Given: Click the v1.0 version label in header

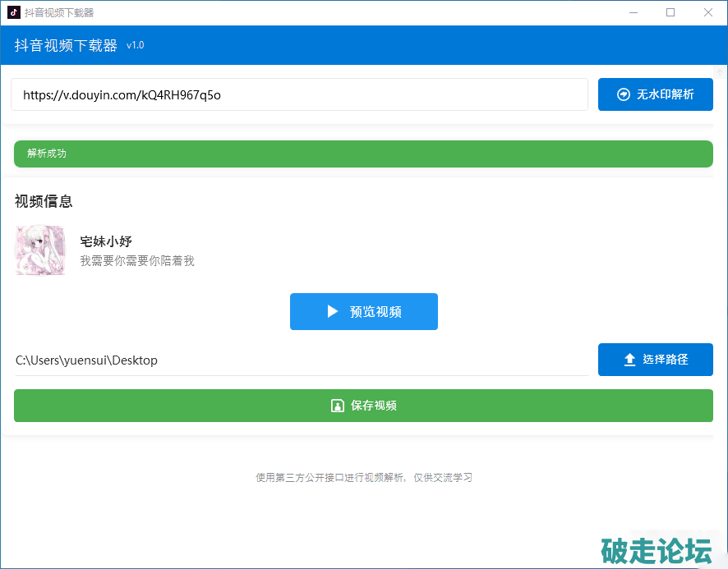Looking at the screenshot, I should 135,45.
